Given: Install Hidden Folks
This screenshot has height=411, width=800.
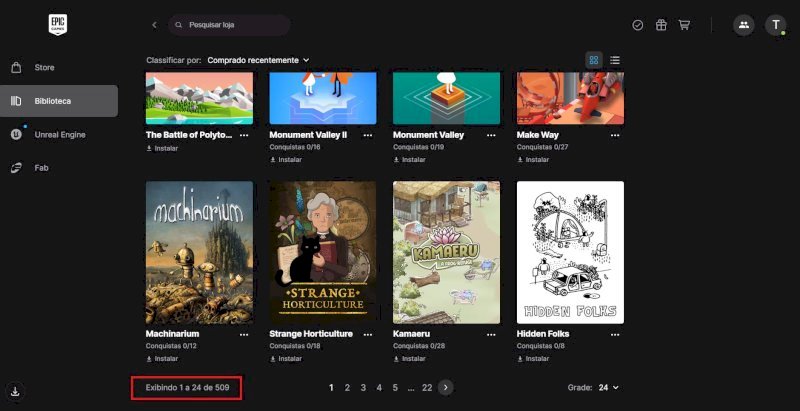Looking at the screenshot, I should tap(533, 358).
